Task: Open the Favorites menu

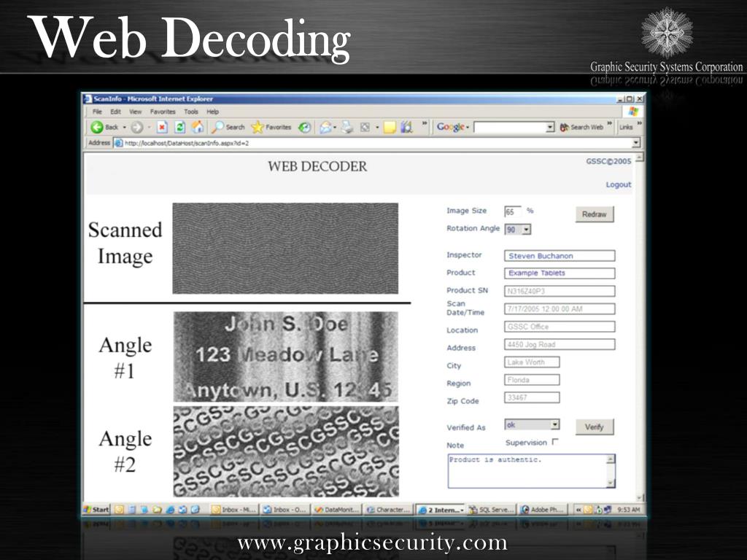Action: 163,112
